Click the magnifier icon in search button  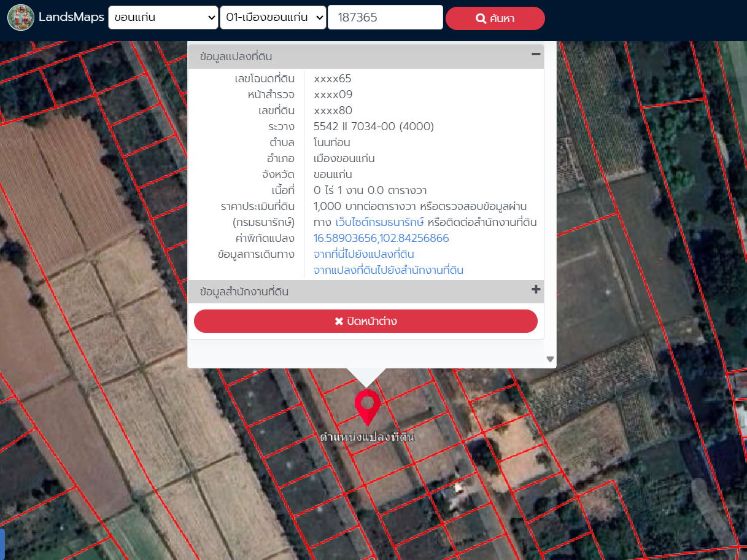481,18
